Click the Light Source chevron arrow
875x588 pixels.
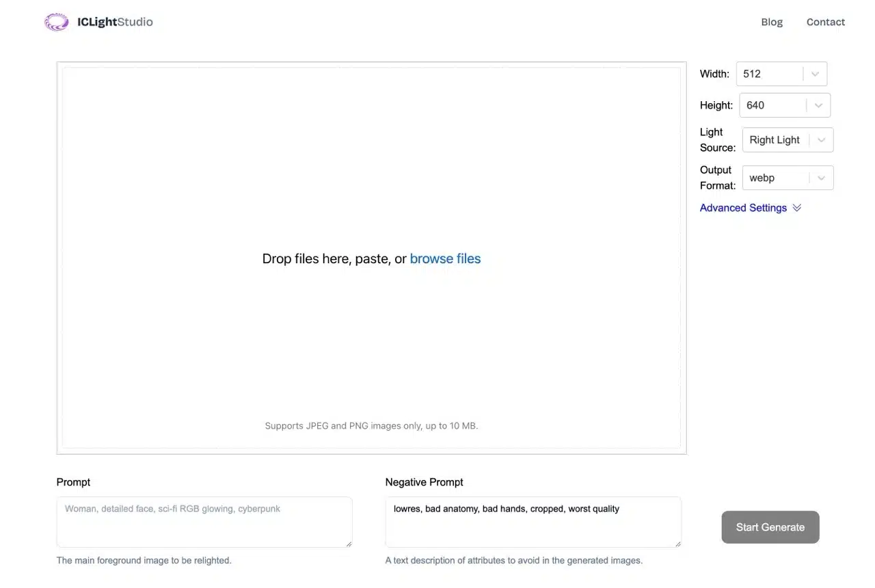pos(821,140)
